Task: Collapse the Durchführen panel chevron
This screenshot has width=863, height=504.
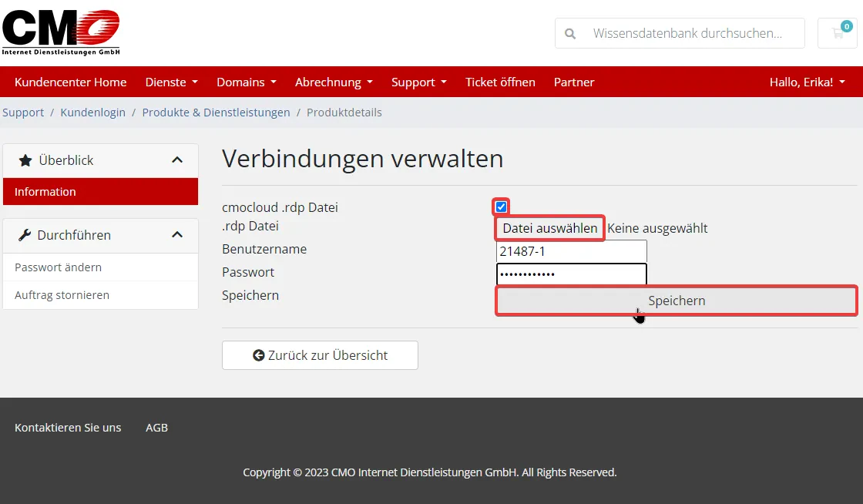Action: click(177, 235)
